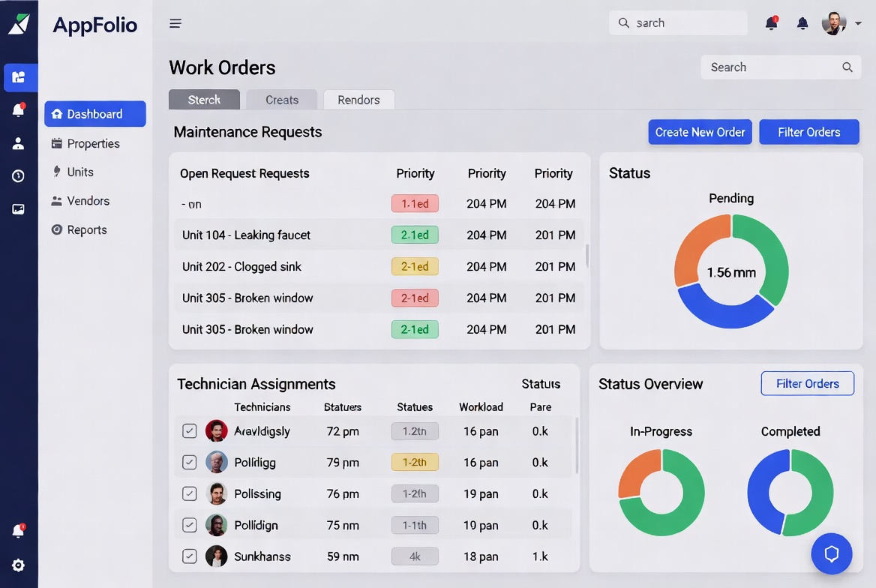The height and width of the screenshot is (588, 876).
Task: Click the upper bell icon in dark rail
Action: (19, 109)
